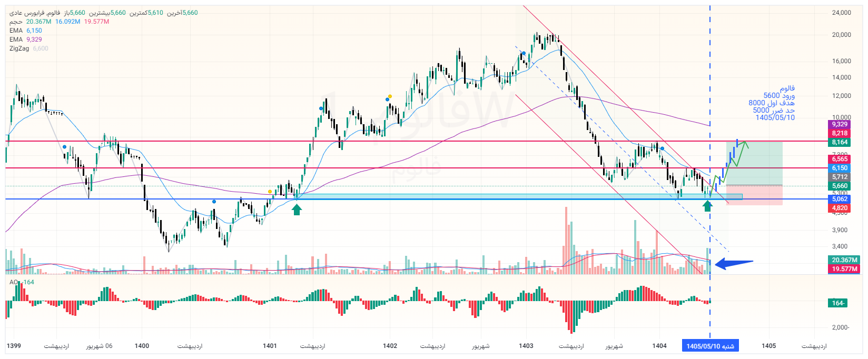Click the blue 5,062 price axis label
Viewport: 868px width, 359px height.
840,199
